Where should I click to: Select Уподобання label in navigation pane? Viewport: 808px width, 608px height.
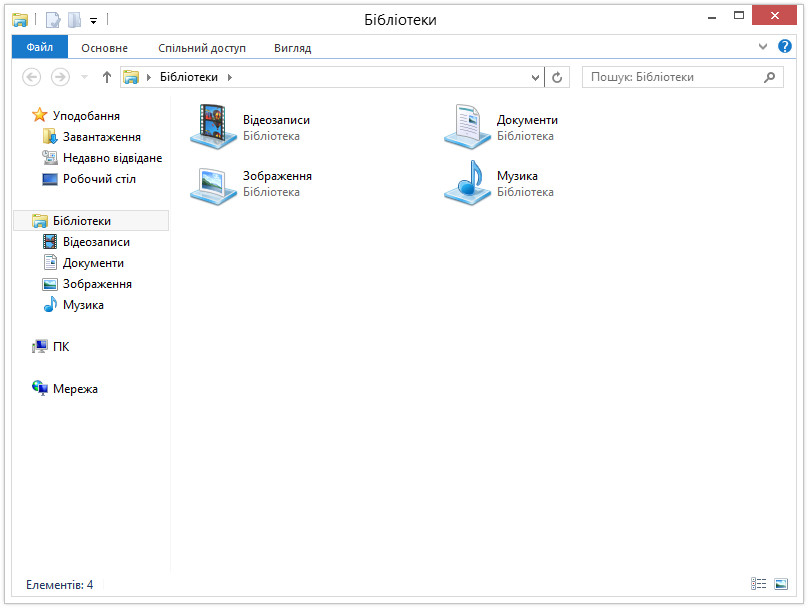point(86,115)
